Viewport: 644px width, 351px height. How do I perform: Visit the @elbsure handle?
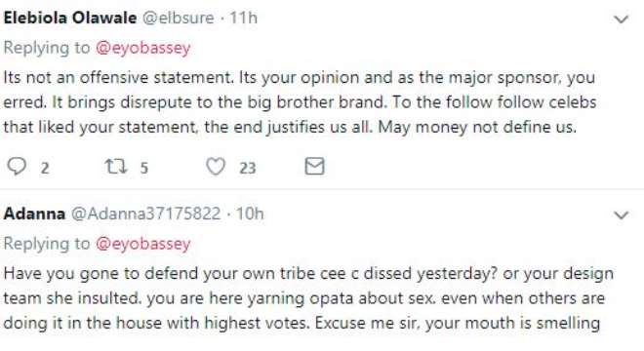pyautogui.click(x=178, y=19)
